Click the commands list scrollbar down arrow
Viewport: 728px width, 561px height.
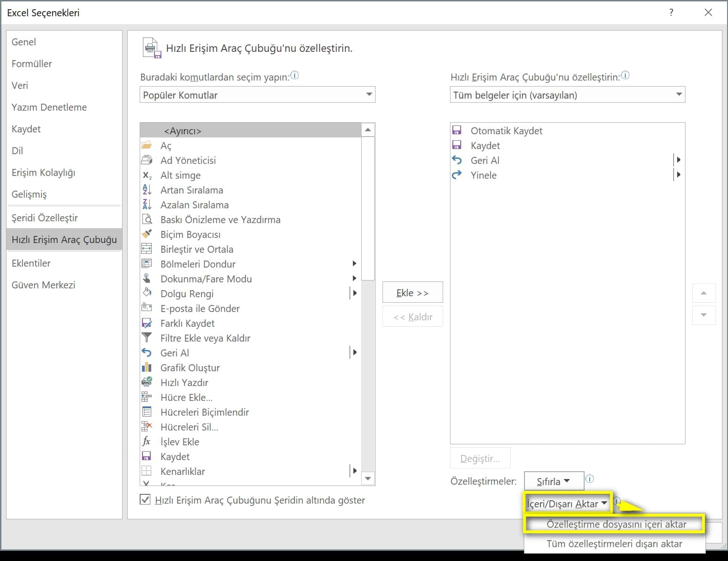(x=368, y=479)
